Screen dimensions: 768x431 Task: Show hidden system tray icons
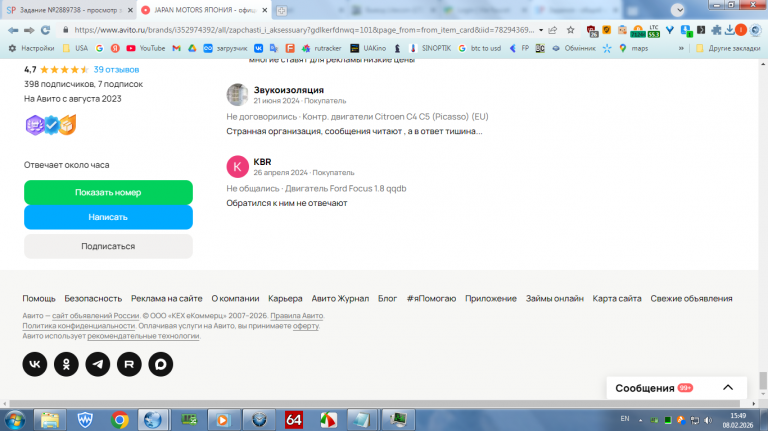click(640, 420)
